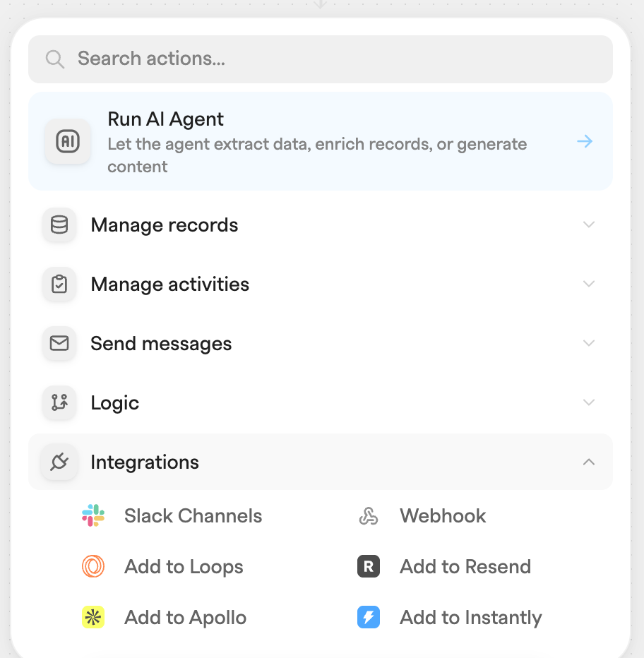Image resolution: width=644 pixels, height=658 pixels.
Task: Choose the Slack Channels integration
Action: [x=193, y=516]
